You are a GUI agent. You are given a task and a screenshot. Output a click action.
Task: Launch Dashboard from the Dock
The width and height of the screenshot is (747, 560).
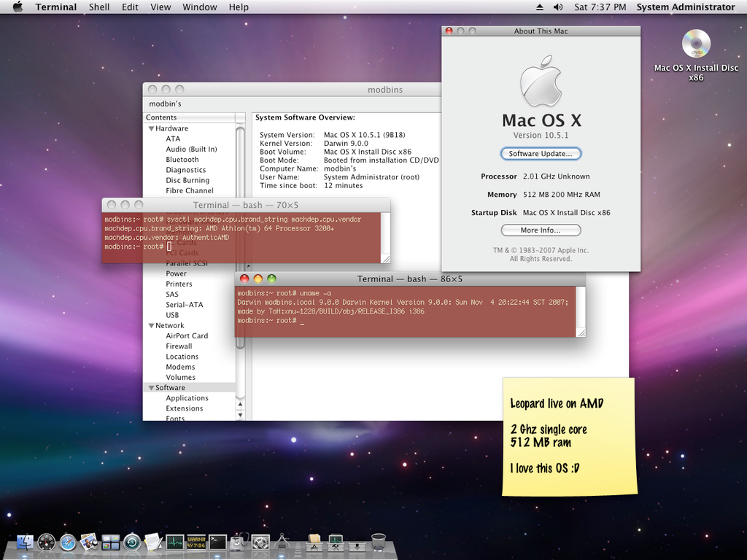(47, 542)
